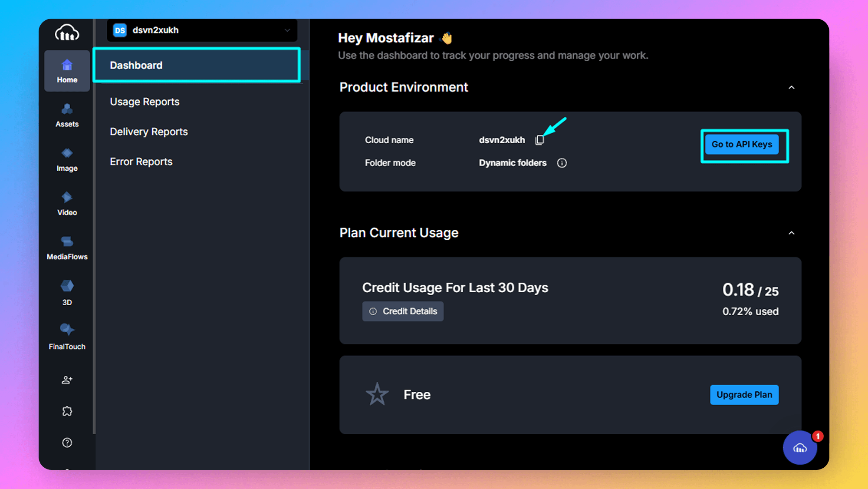Open Delivery Reports menu item
Viewport: 868px width, 489px height.
pos(148,132)
